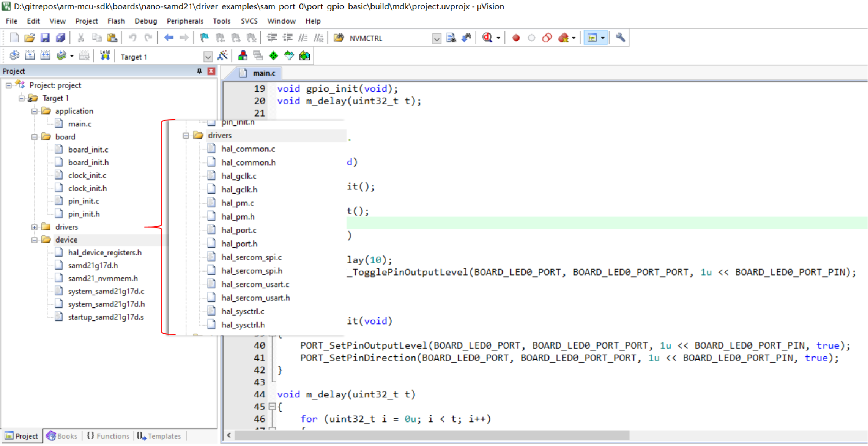Click the Indent selected lines icon
This screenshot has height=446, width=868.
coord(272,38)
